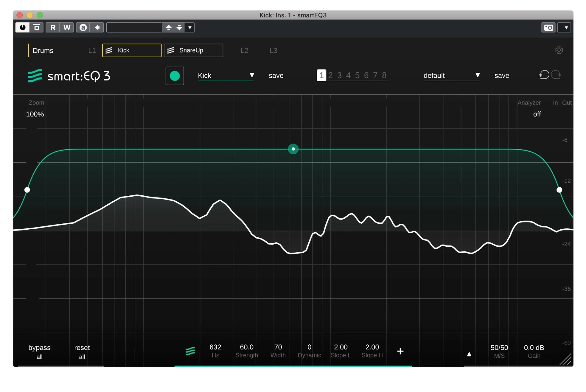Viewport: 586px width, 392px height.
Task: Click the undo arrow near default preset
Action: click(544, 75)
